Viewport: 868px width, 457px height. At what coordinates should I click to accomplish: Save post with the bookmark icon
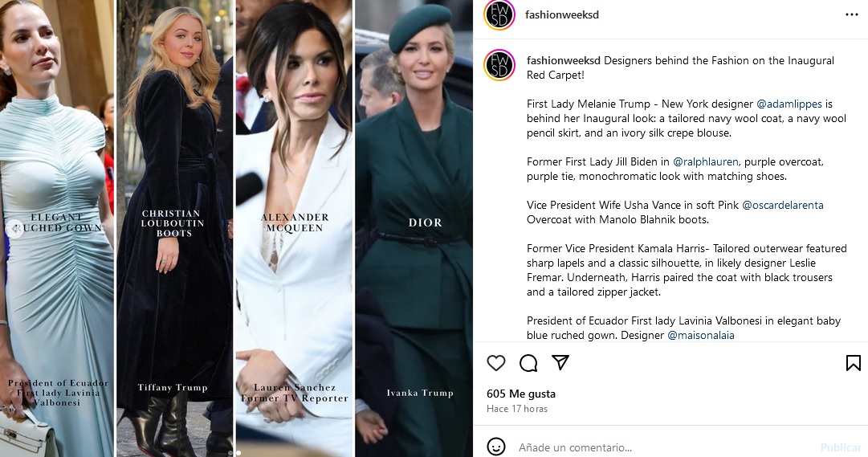pos(853,363)
